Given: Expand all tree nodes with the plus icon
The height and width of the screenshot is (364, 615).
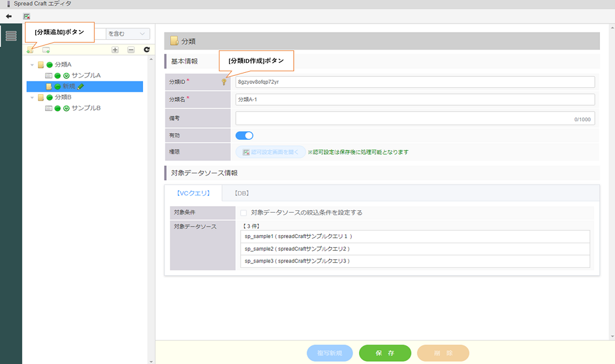Looking at the screenshot, I should [115, 50].
